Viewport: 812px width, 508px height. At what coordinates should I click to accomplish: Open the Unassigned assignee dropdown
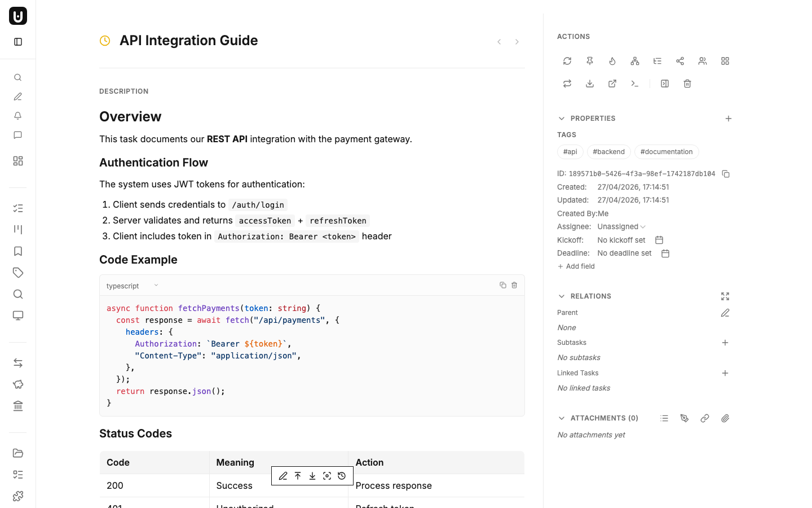pyautogui.click(x=620, y=226)
